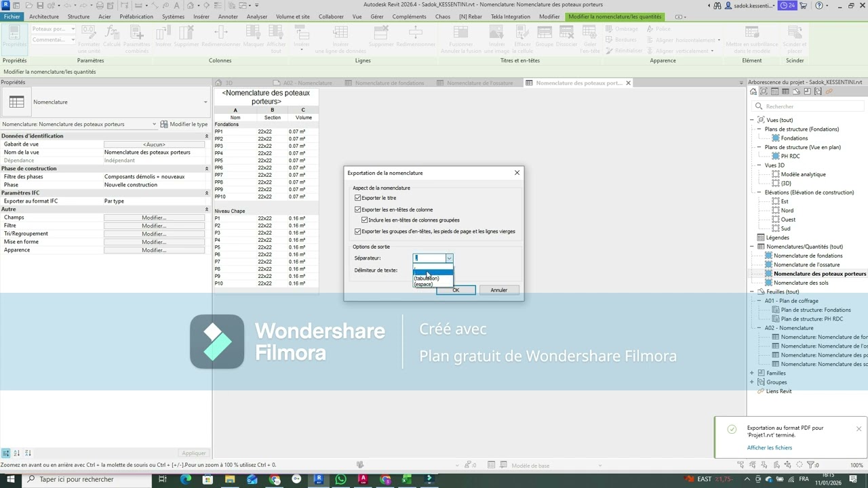Switch to the Structure ribbon tab
The image size is (868, 488).
pyautogui.click(x=79, y=16)
